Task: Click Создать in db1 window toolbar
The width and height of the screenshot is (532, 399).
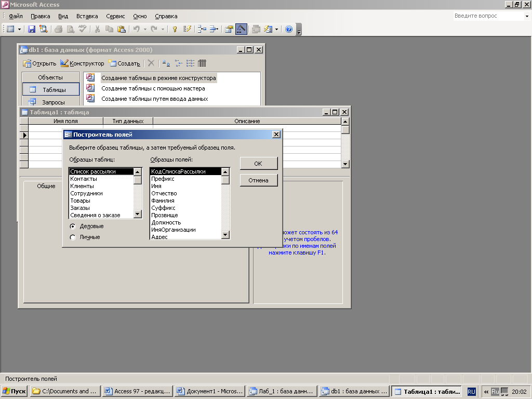Action: [124, 63]
